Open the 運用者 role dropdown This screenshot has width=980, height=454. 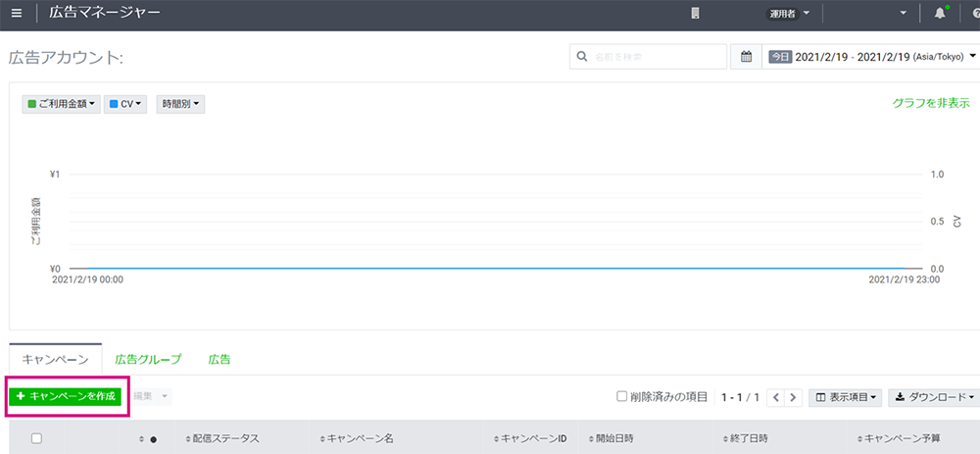point(788,13)
